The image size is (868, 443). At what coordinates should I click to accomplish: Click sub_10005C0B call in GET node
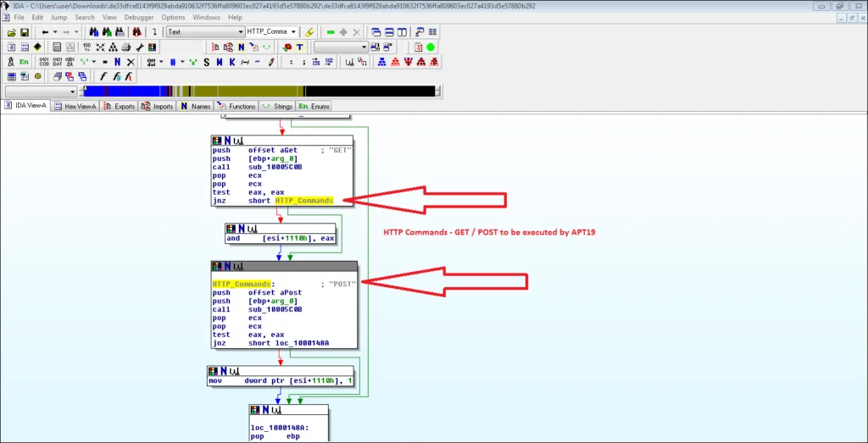tap(275, 167)
